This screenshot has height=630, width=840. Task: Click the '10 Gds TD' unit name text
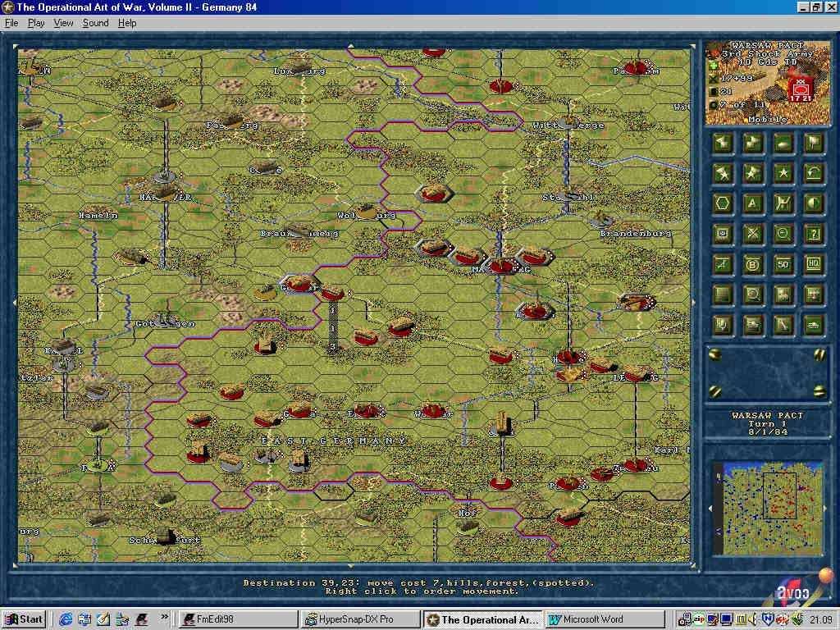tap(768, 62)
